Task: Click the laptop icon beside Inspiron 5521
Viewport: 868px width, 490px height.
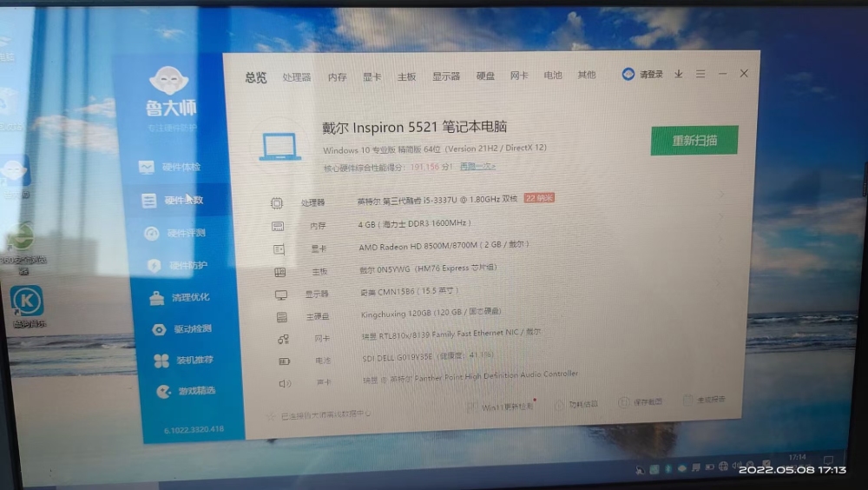Action: (x=280, y=146)
